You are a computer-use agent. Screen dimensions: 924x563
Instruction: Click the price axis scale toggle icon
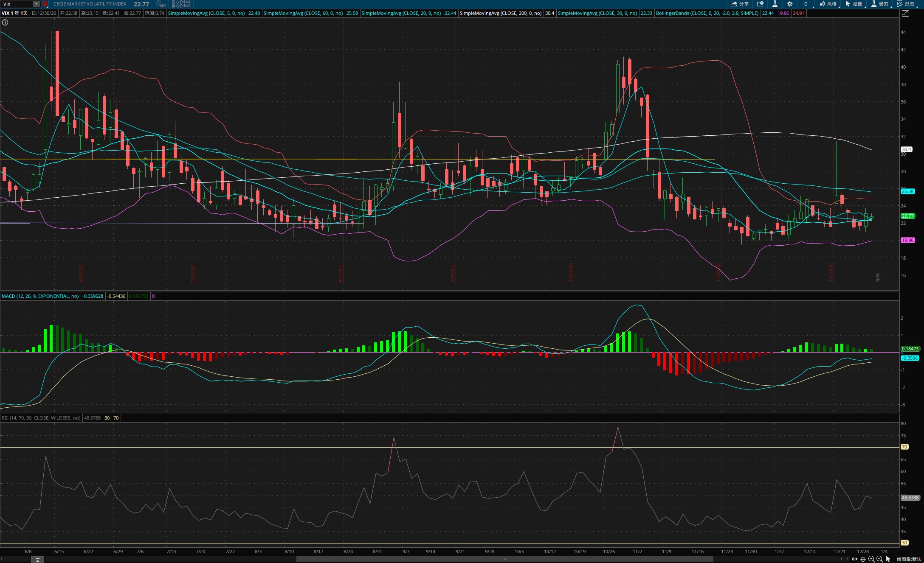(905, 13)
